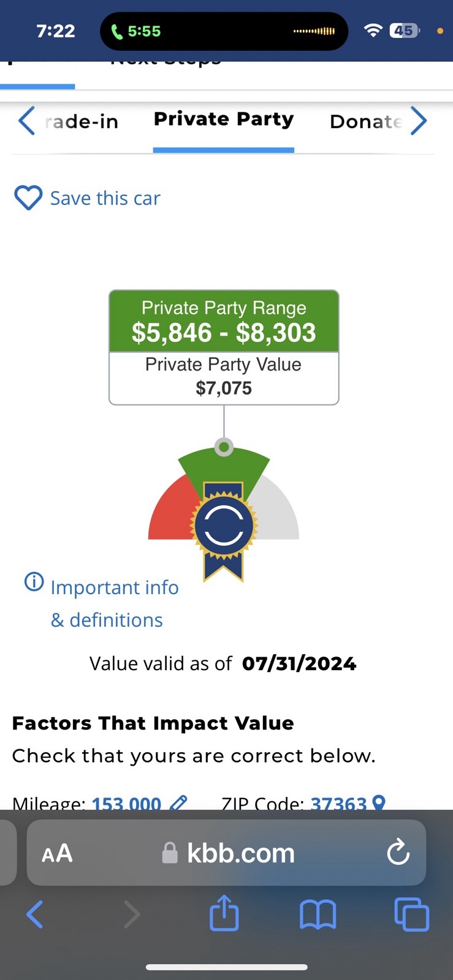Switch to the Donate tab
Viewport: 453px width, 980px height.
click(x=366, y=121)
